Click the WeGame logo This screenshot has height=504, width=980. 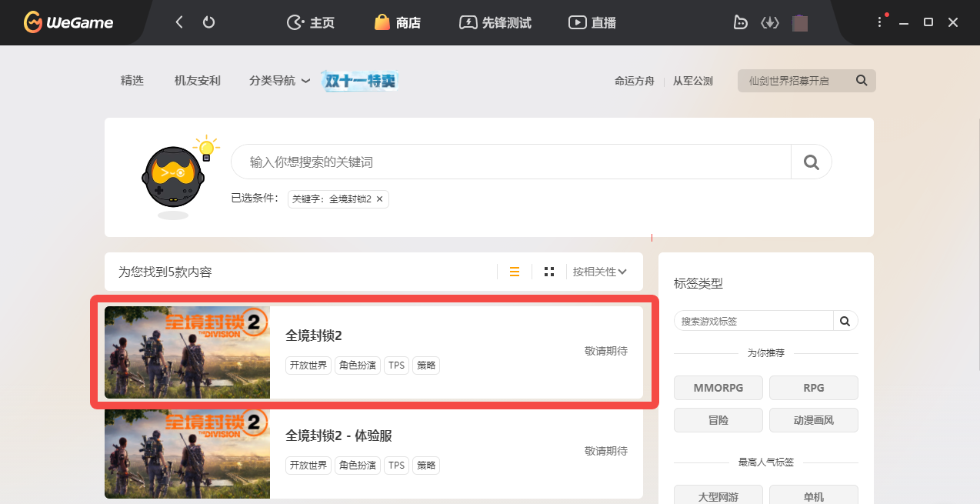pyautogui.click(x=68, y=22)
